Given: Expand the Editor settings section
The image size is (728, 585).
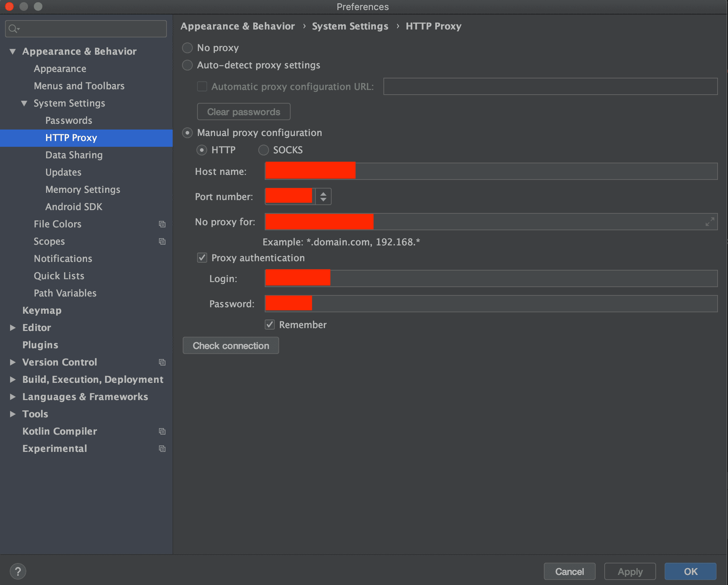Looking at the screenshot, I should coord(13,328).
